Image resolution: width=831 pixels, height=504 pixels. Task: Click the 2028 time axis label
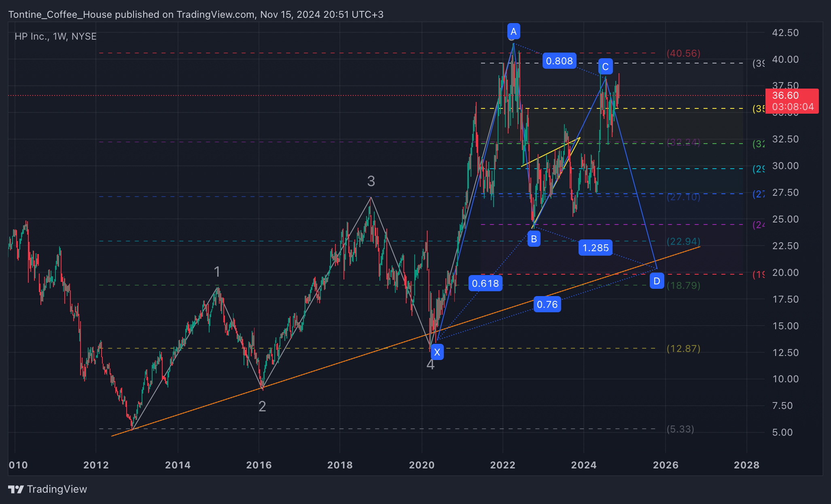(747, 465)
